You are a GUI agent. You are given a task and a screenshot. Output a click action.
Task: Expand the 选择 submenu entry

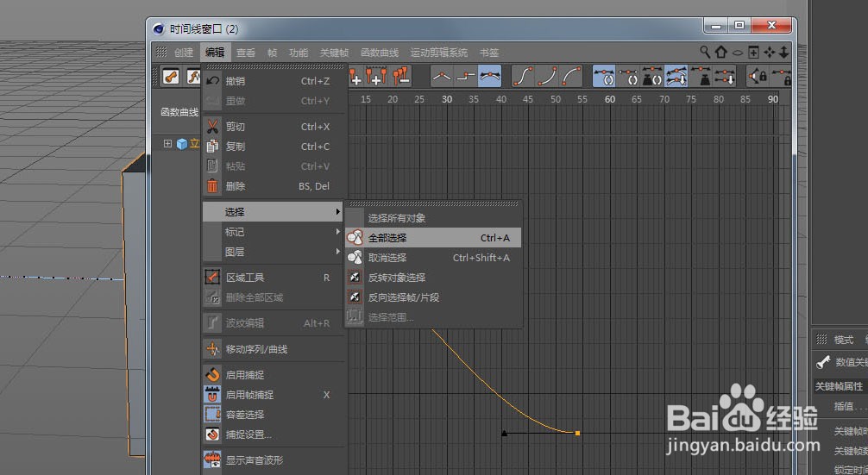[x=274, y=212]
